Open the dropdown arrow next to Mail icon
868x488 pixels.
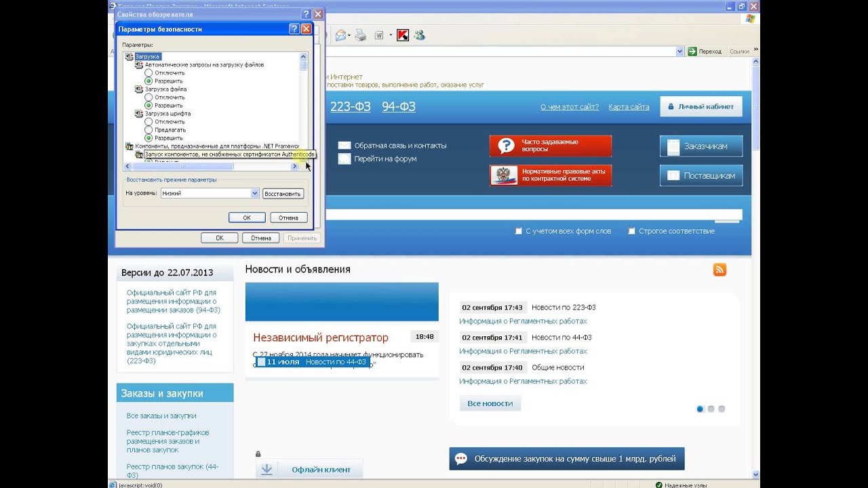coord(349,35)
